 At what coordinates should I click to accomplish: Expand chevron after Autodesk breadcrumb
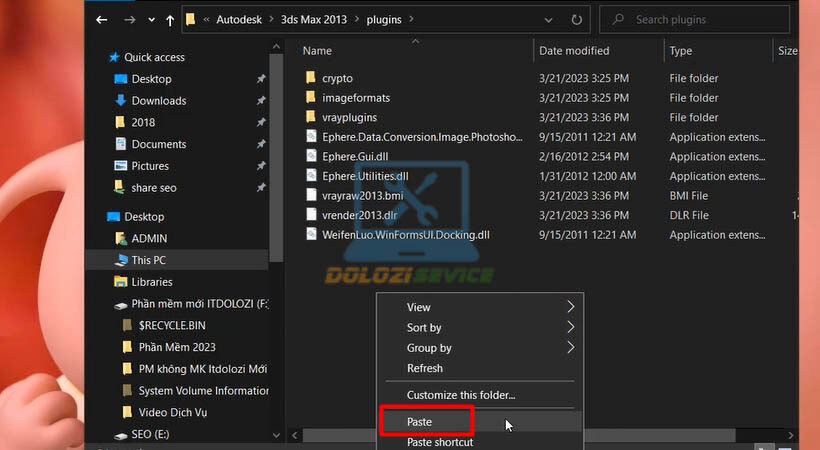[271, 19]
